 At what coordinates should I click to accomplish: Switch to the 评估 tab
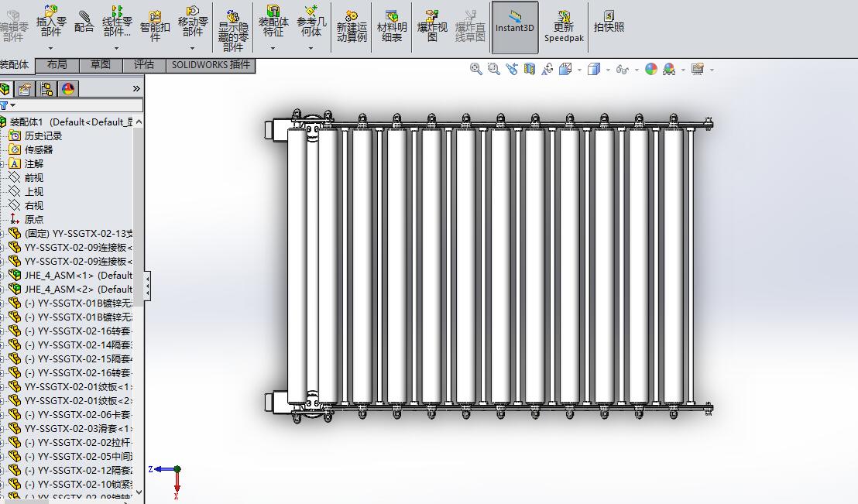(x=144, y=64)
